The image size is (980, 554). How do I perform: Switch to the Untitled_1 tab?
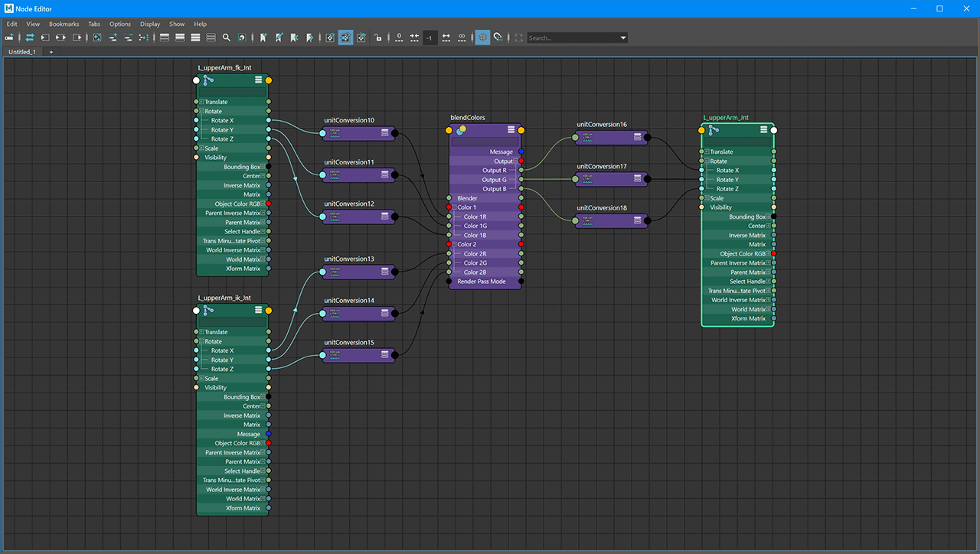pyautogui.click(x=22, y=52)
